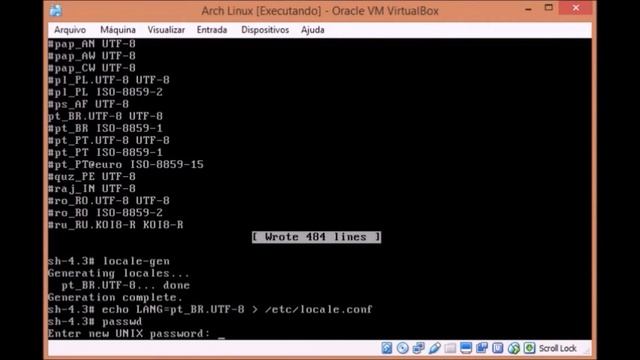The image size is (640, 360).
Task: Click the window title 'Arch Linux [Executando]'
Action: click(261, 11)
